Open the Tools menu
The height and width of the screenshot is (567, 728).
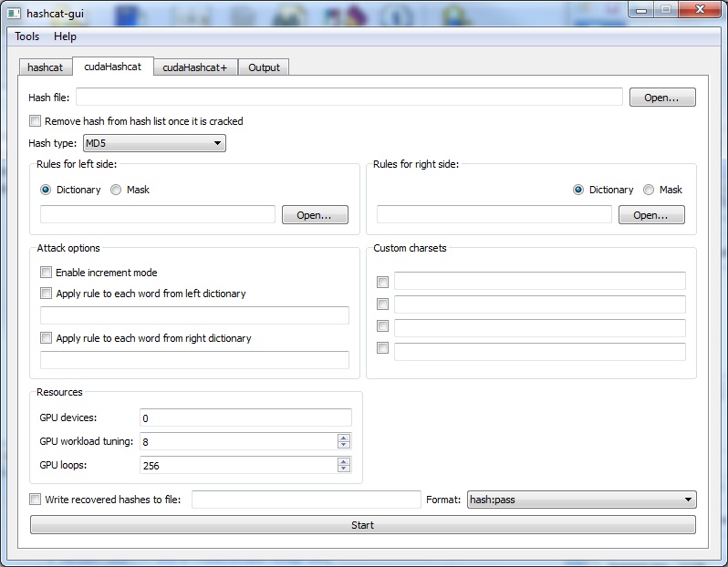(x=27, y=36)
